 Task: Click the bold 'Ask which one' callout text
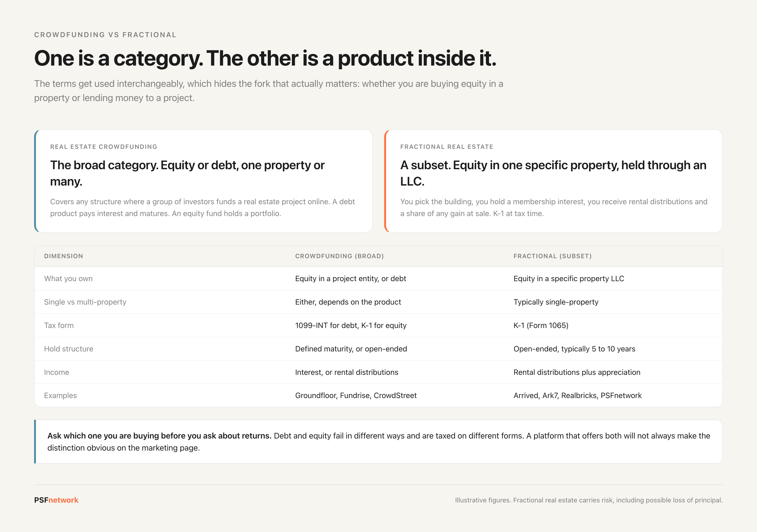[159, 436]
